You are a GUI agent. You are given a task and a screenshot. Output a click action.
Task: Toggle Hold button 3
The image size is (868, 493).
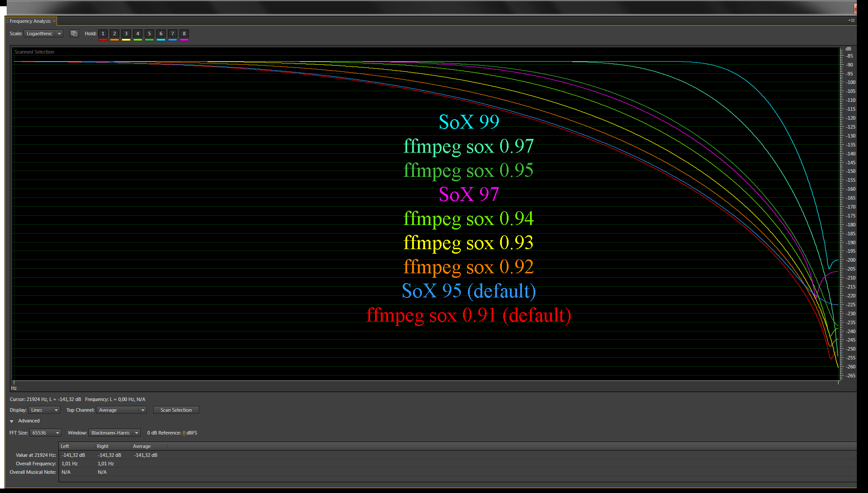[126, 33]
